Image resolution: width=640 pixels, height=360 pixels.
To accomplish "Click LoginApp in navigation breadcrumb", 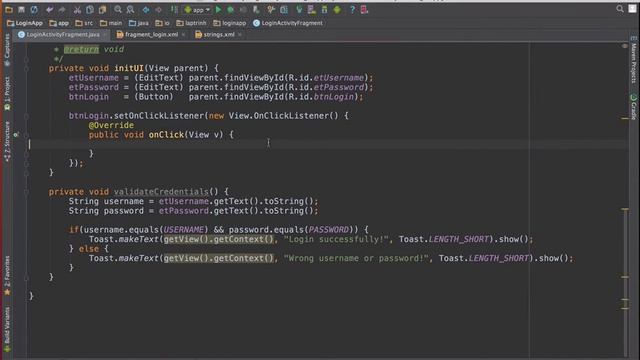I will point(25,23).
